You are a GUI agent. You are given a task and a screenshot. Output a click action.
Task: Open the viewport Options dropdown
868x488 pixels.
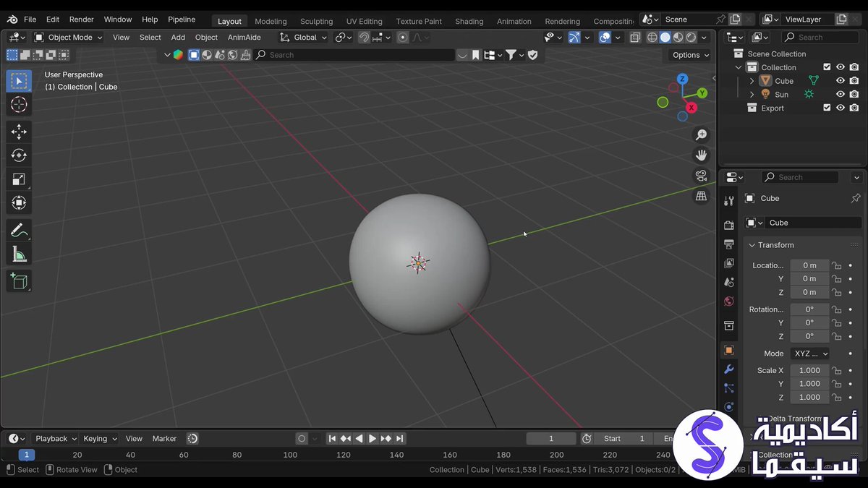[691, 55]
